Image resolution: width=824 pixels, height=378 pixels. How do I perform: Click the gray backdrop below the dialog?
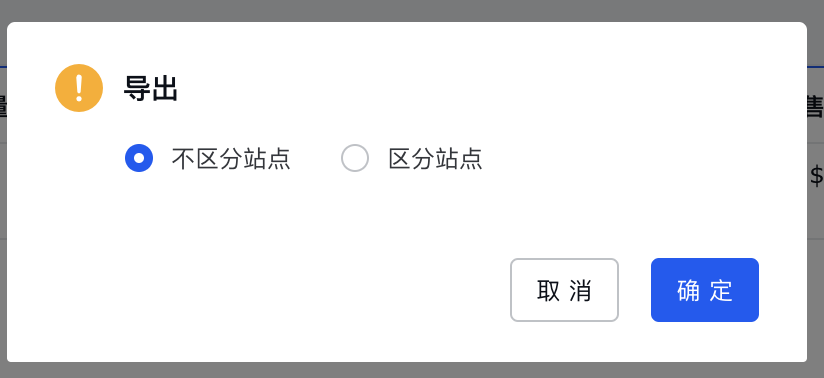(412, 370)
